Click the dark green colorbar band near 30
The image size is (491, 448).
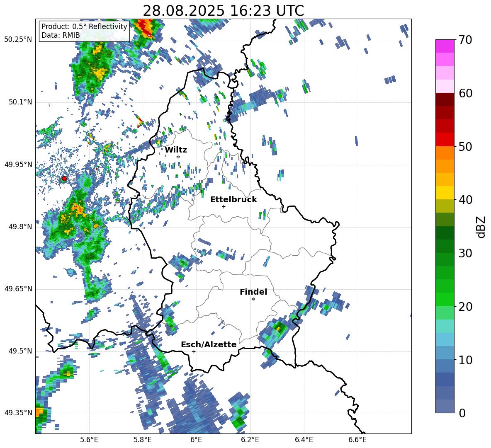[x=445, y=246]
